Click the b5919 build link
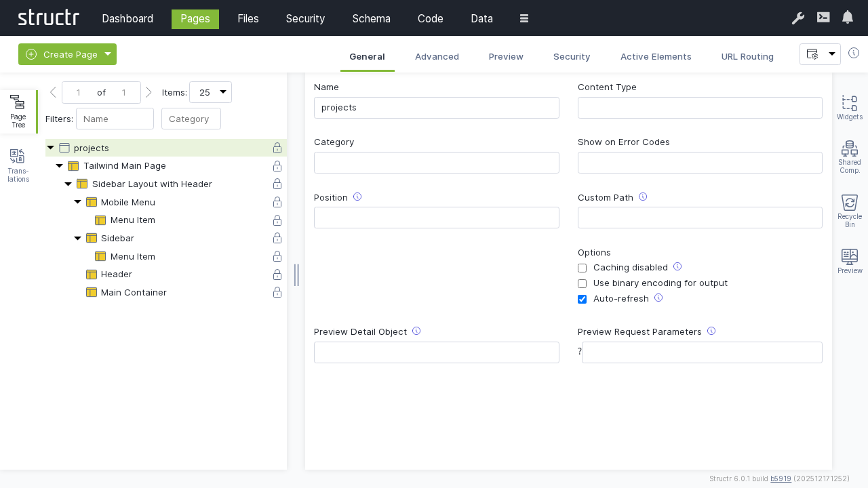This screenshot has width=868, height=488. point(781,479)
